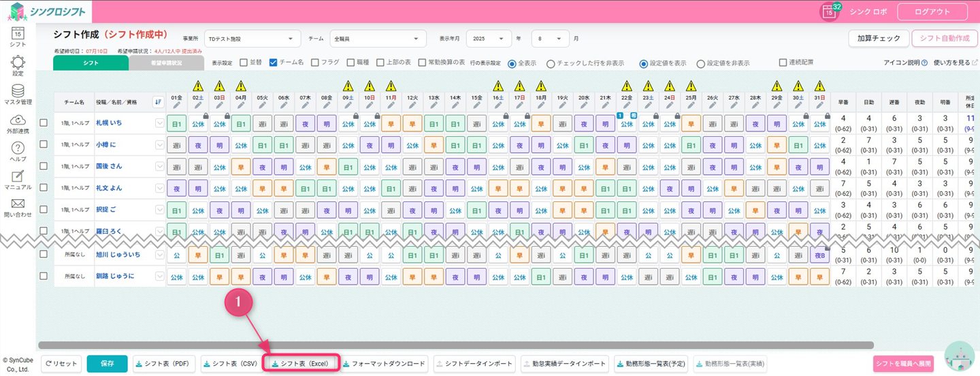Screen dimensions: 980x376
Task: Expand the dropdown arrow beside 札幌 いち
Action: (x=160, y=123)
